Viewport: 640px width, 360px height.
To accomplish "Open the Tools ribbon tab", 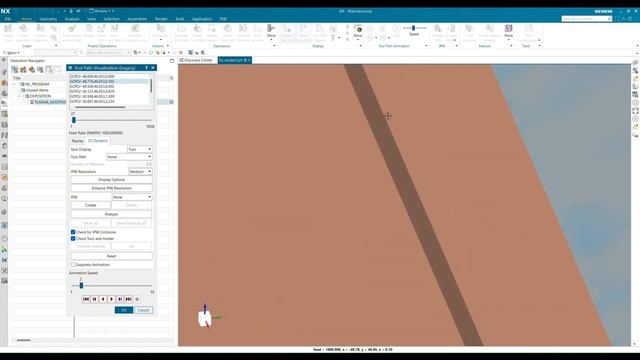I will click(x=180, y=19).
